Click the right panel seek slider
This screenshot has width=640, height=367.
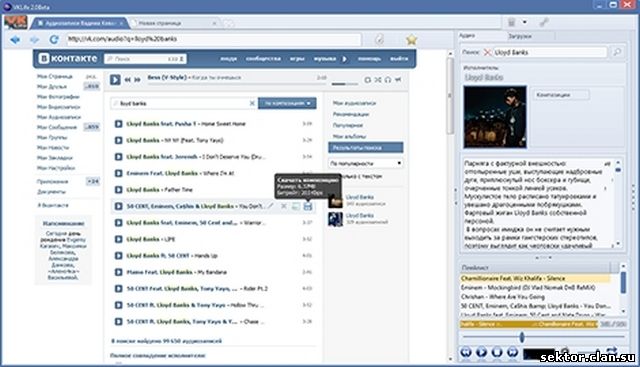coord(543,337)
